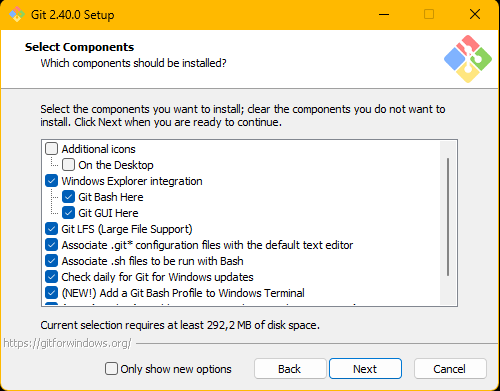Open the gitforwindows.org link
This screenshot has height=391, width=500.
coord(67,343)
